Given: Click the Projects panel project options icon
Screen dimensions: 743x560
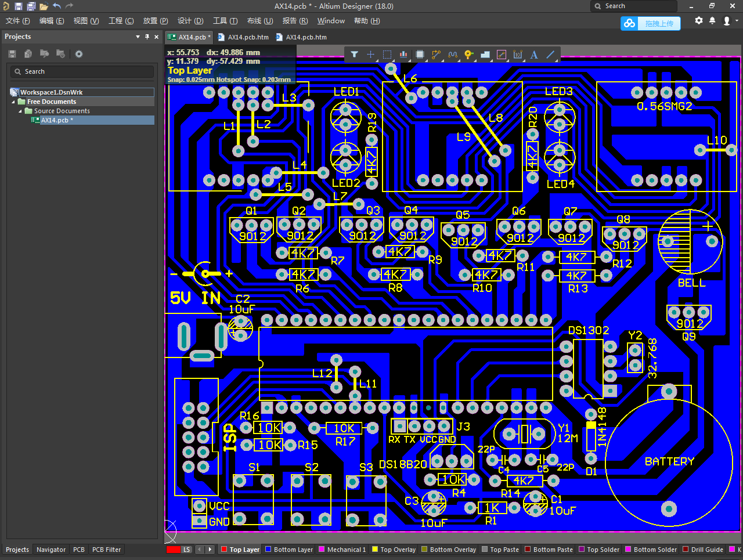Looking at the screenshot, I should coord(60,54).
